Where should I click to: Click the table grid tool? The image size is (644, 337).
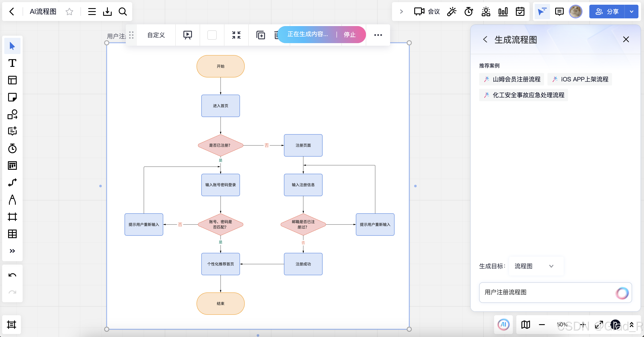pos(12,234)
